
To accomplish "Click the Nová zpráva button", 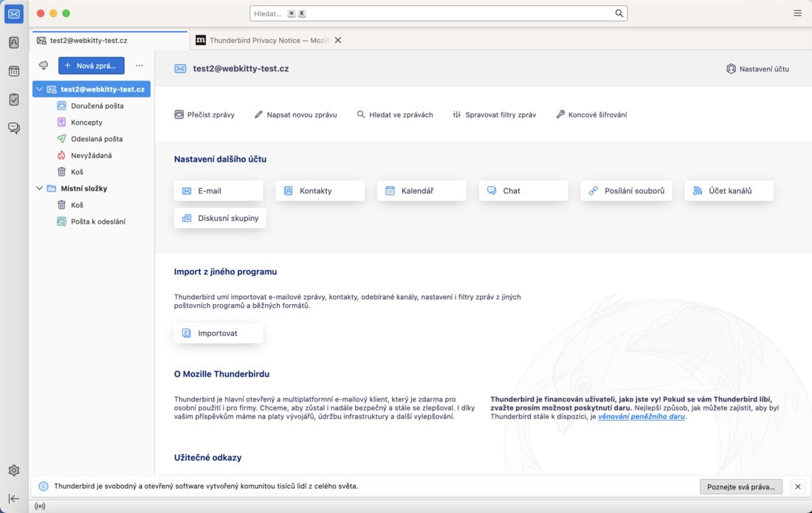I will click(x=91, y=66).
